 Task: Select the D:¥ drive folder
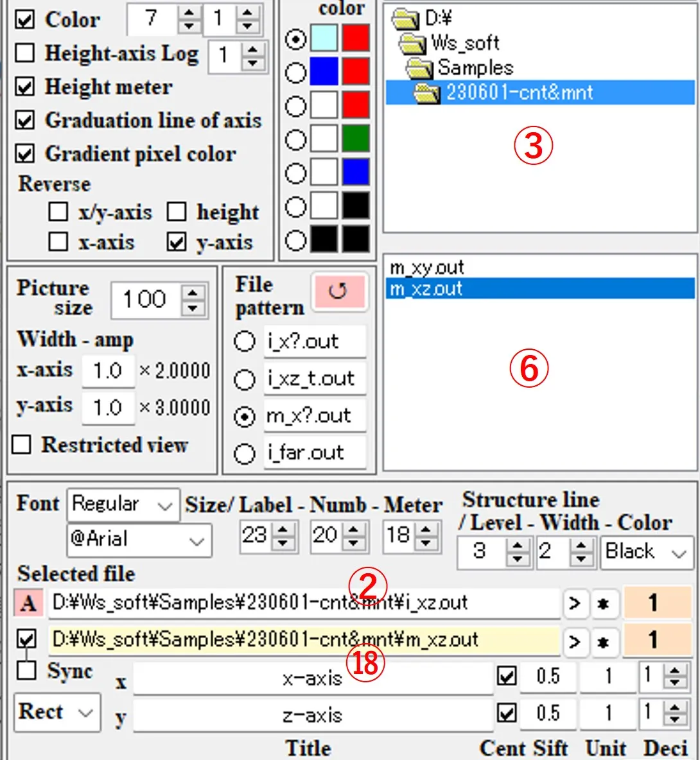(x=421, y=19)
